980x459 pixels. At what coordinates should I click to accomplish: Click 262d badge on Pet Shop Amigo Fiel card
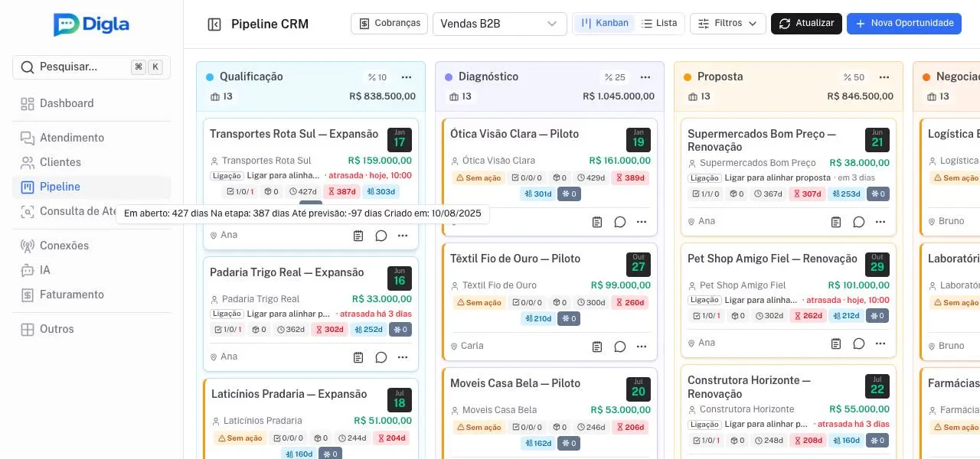(x=808, y=316)
